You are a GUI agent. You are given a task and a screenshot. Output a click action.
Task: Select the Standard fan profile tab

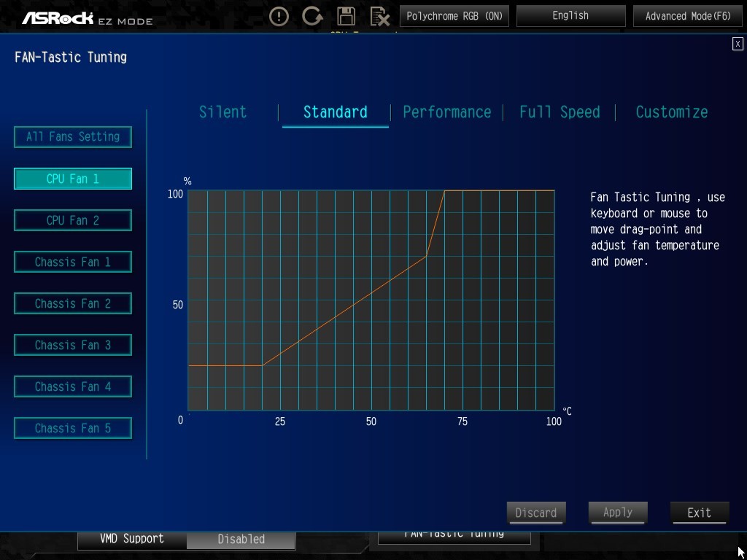pos(336,112)
